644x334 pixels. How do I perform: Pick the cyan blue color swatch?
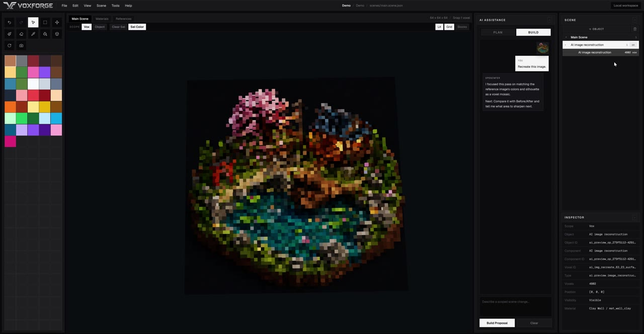click(56, 119)
